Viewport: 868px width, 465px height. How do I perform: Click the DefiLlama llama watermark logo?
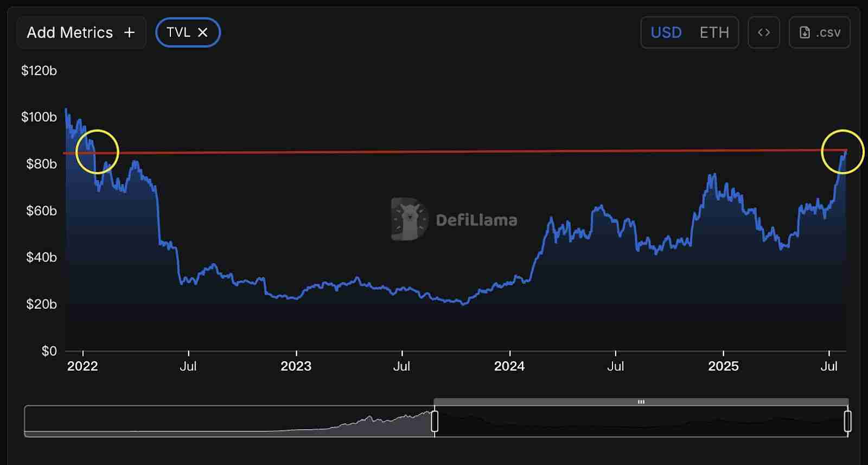(x=408, y=219)
